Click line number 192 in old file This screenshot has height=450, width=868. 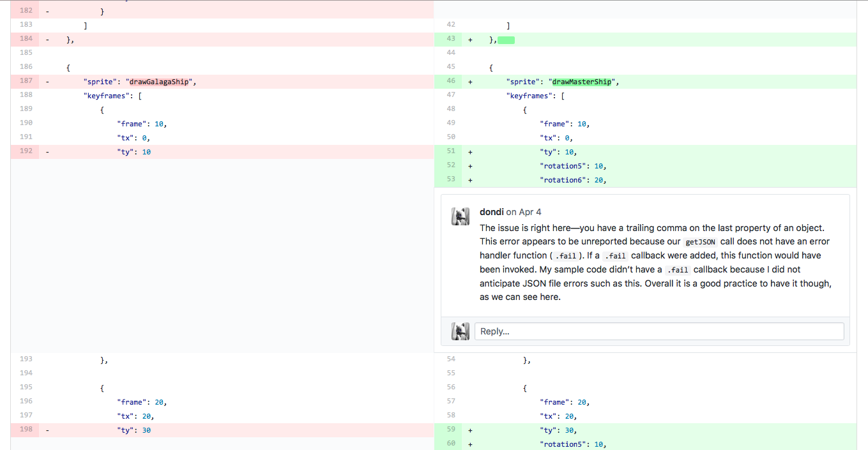(x=26, y=152)
